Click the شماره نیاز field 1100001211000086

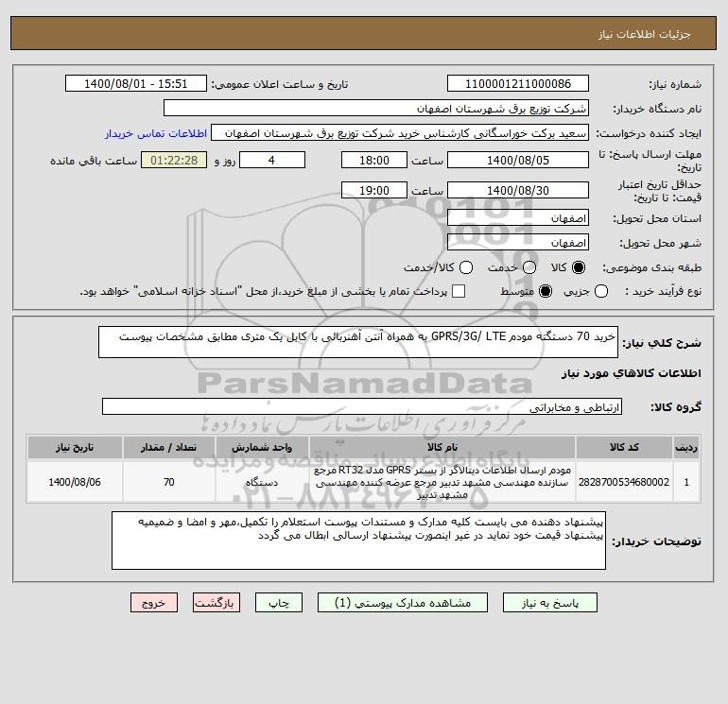518,83
